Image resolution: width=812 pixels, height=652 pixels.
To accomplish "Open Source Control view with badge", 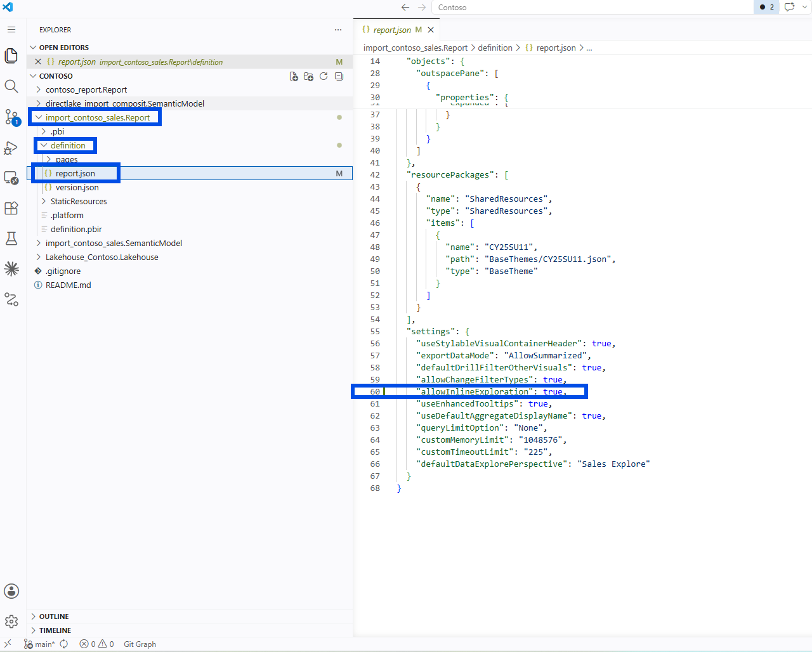I will tap(11, 117).
